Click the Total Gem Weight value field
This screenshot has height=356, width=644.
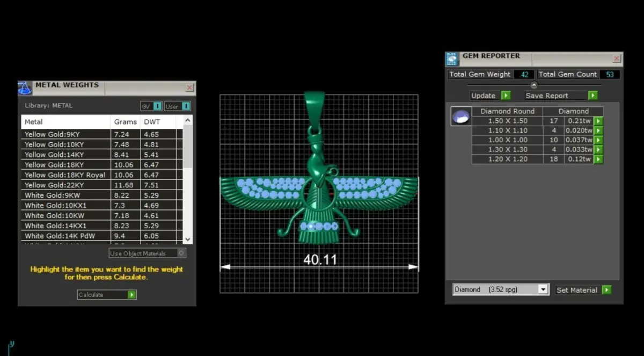pyautogui.click(x=523, y=75)
